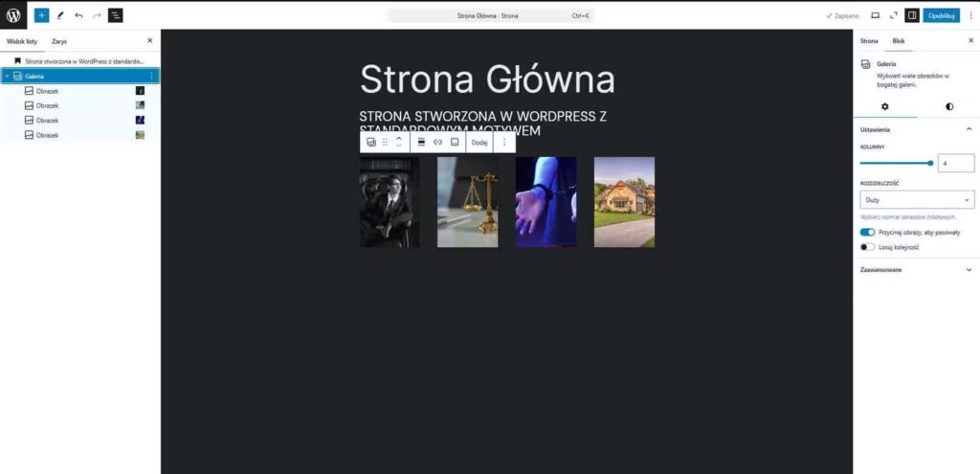
Task: Click the bookmark icon of first list item
Action: (17, 61)
